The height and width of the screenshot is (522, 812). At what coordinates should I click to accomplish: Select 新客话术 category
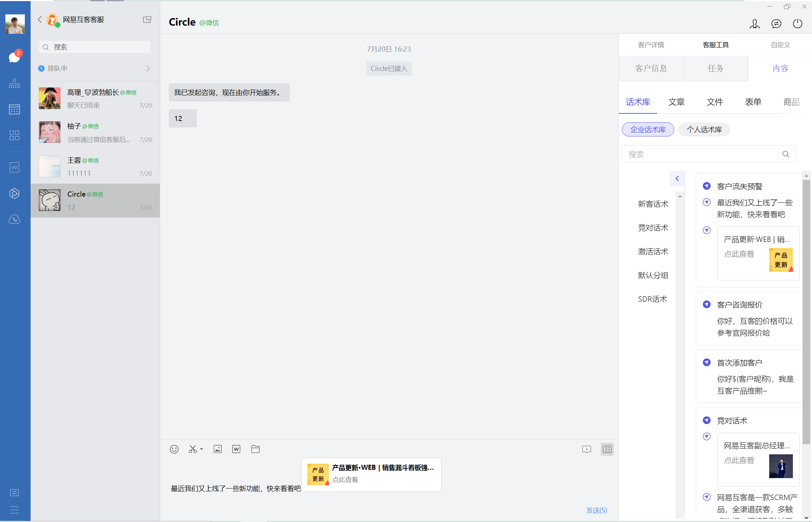(x=653, y=204)
